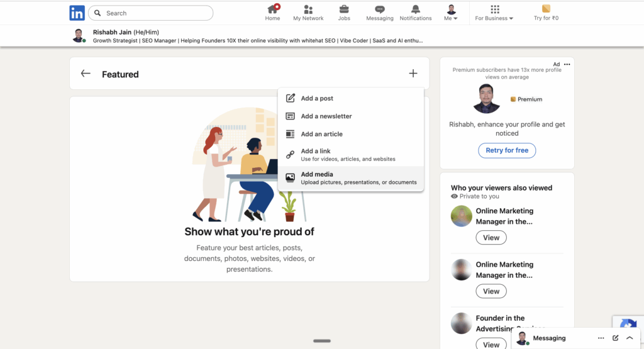The height and width of the screenshot is (349, 644).
Task: Compose new message from Messaging bar
Action: [615, 338]
